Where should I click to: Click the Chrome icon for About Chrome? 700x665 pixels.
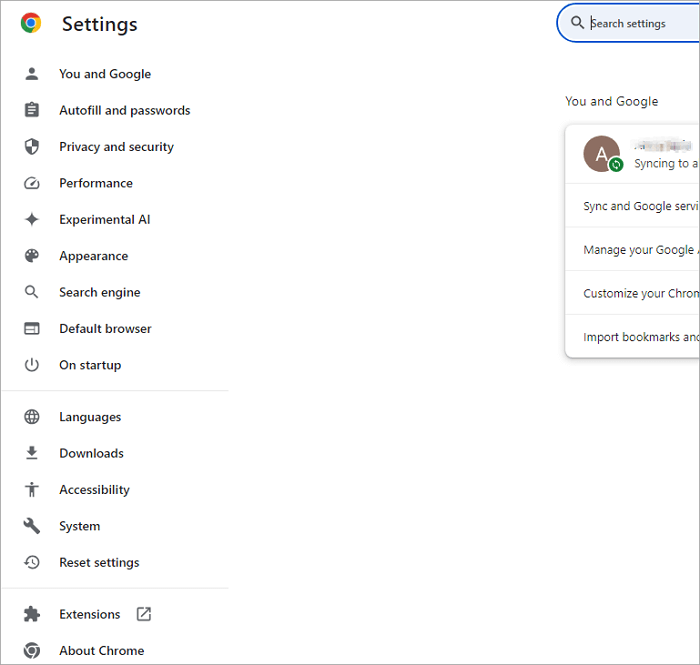(32, 650)
